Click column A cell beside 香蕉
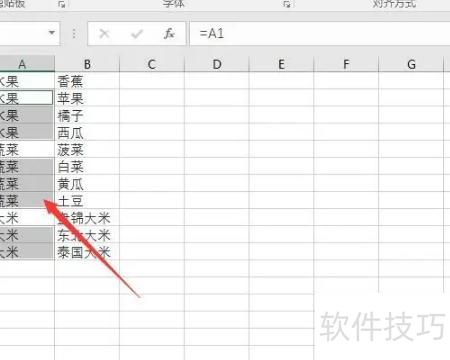 (27, 81)
